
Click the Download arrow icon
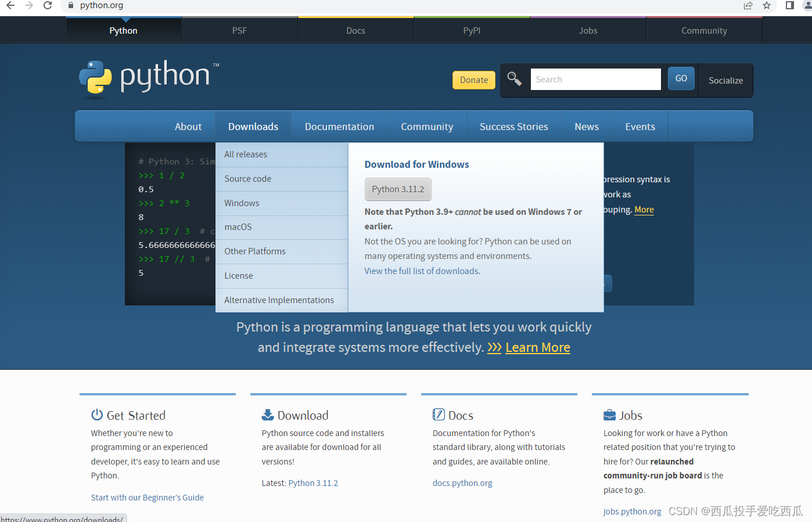point(268,415)
